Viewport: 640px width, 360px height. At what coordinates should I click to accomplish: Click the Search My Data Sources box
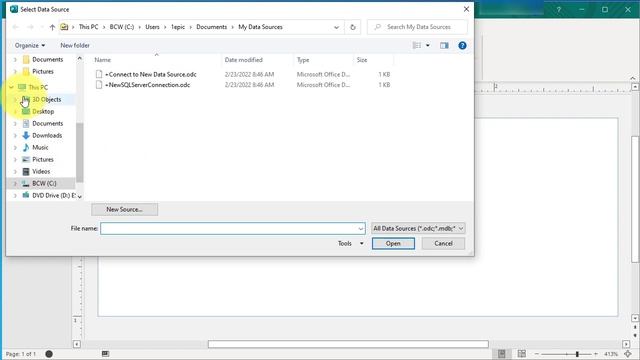(417, 27)
